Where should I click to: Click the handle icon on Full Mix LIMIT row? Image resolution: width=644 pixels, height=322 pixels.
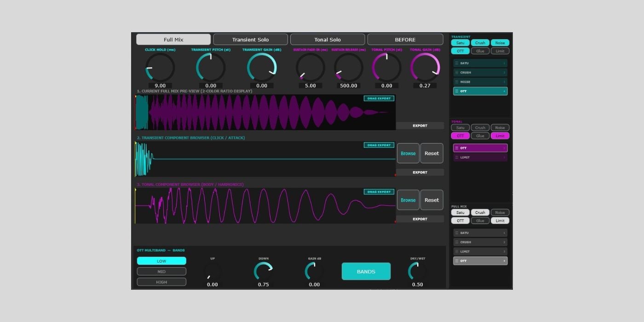(x=456, y=252)
